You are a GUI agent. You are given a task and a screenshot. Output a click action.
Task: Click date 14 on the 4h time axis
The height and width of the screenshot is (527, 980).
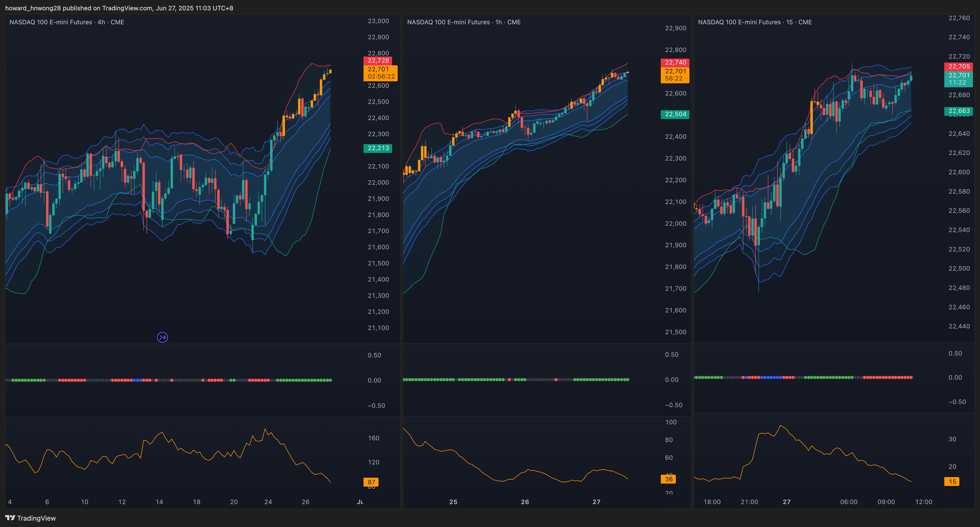(159, 502)
